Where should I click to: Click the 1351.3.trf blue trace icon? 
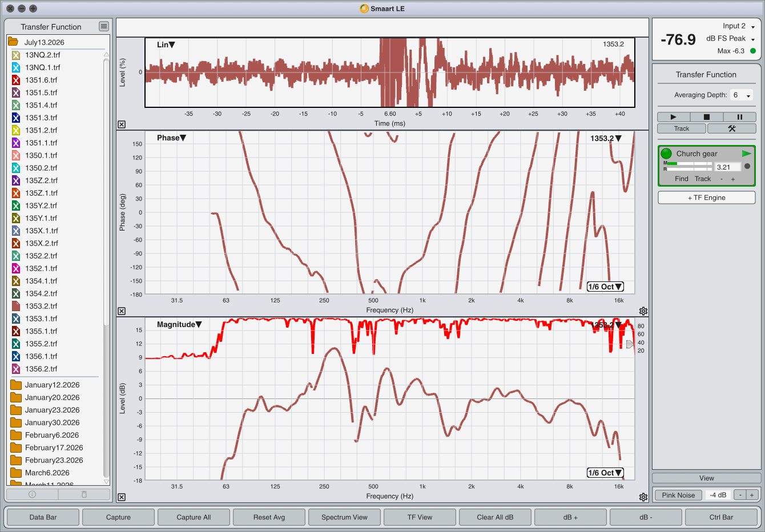(16, 118)
